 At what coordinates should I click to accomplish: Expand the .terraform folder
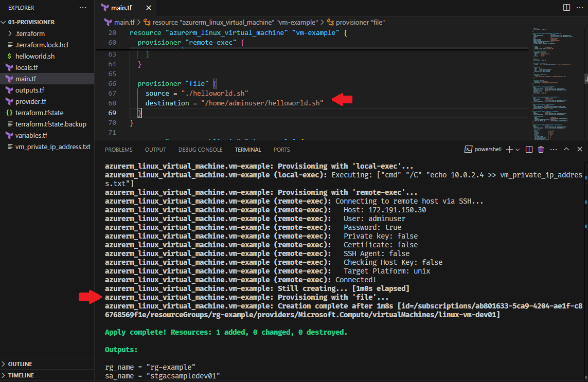coord(30,33)
